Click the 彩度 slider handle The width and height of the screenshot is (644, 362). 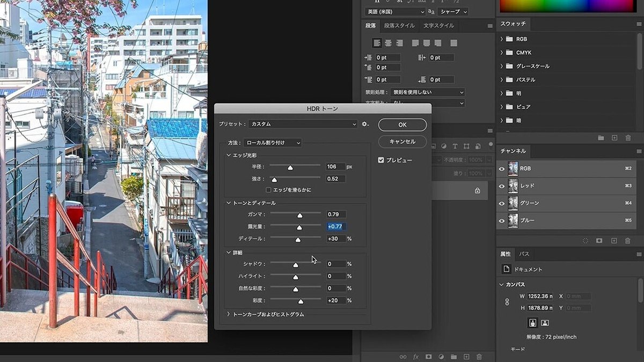(301, 301)
